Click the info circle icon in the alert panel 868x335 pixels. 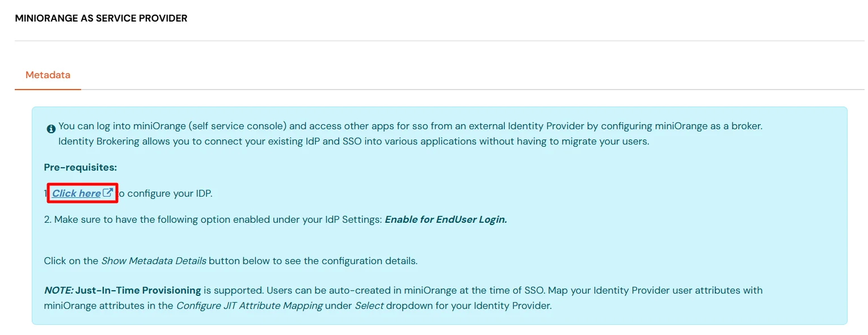[x=50, y=129]
